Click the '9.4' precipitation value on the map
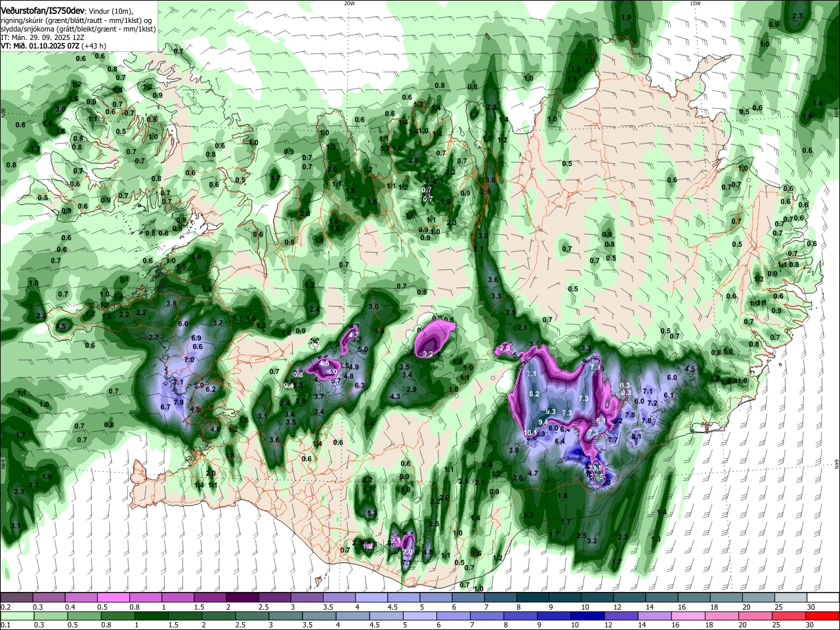Viewport: 840px width, 630px height. tap(543, 421)
